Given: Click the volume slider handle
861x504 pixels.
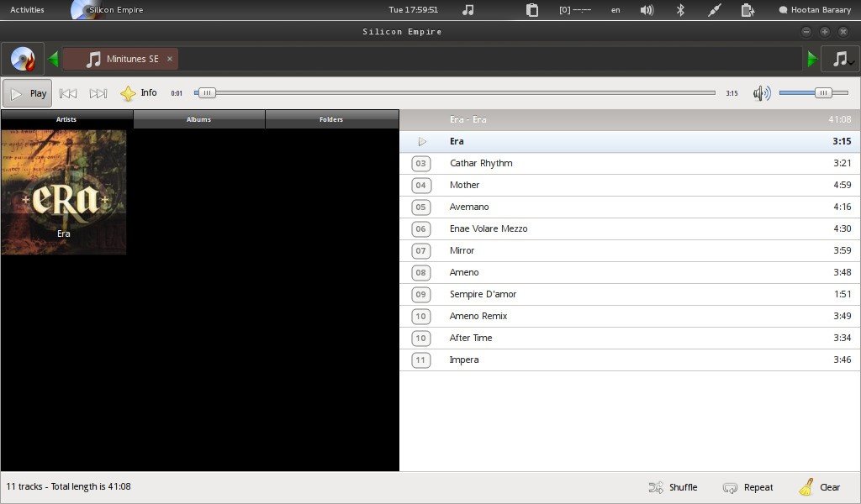Looking at the screenshot, I should point(823,92).
